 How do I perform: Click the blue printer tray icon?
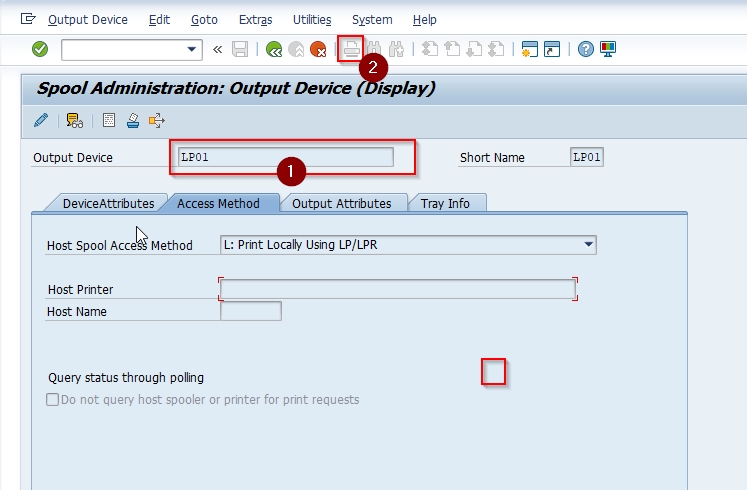pos(133,120)
